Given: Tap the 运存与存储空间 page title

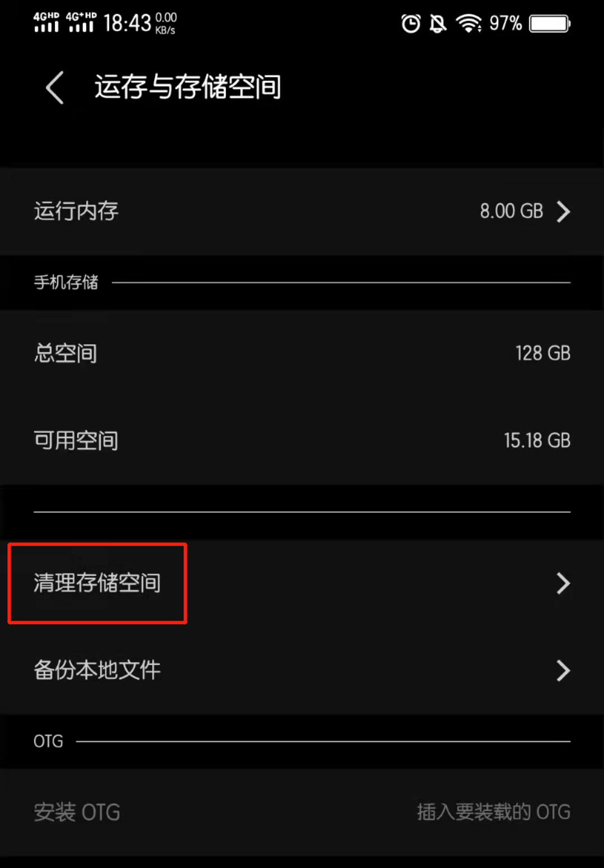Looking at the screenshot, I should point(188,87).
